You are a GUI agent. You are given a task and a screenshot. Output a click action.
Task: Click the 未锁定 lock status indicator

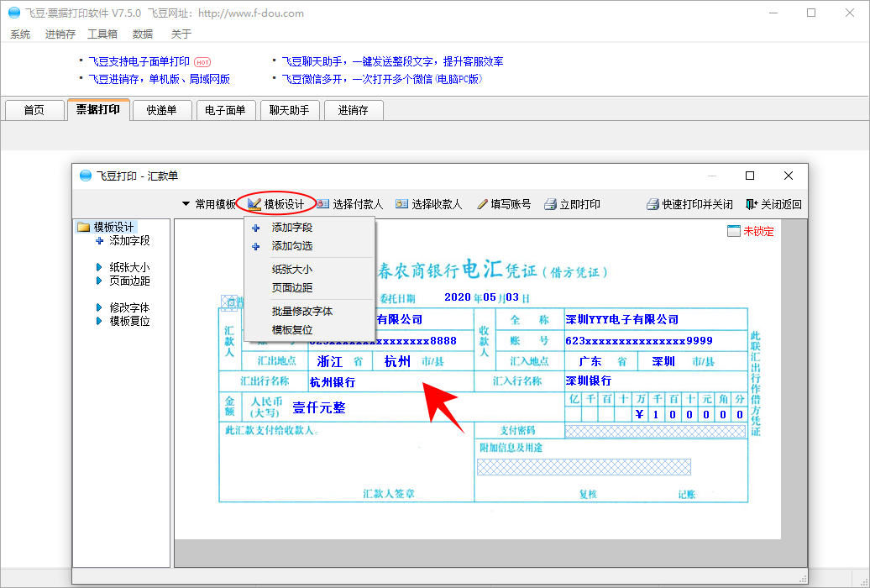(x=751, y=231)
